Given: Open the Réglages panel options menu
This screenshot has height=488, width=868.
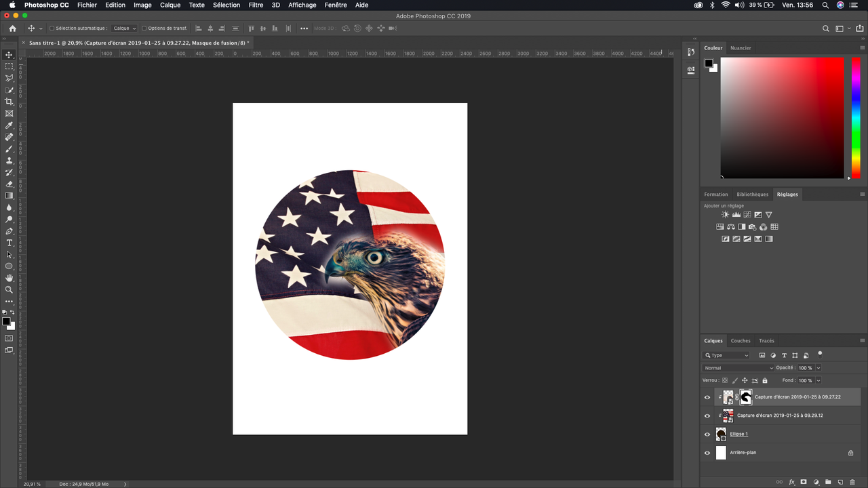Looking at the screenshot, I should pyautogui.click(x=863, y=194).
